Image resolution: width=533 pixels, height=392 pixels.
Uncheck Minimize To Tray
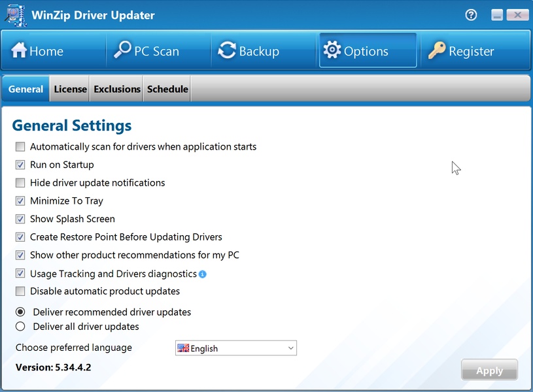[x=20, y=201]
